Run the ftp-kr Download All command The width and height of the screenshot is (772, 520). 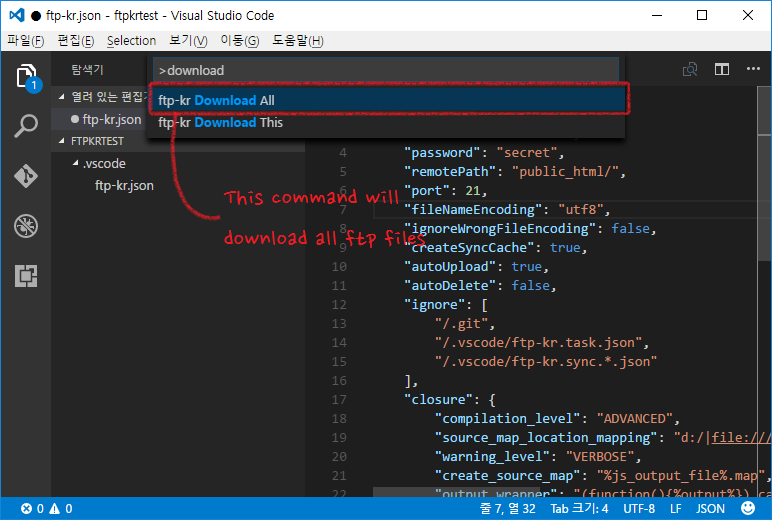tap(386, 100)
